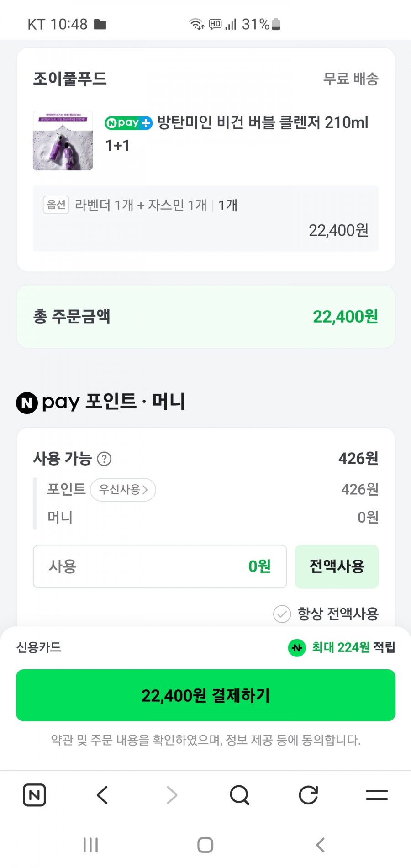
Task: Tap 22,400원 결제하기 pay button
Action: 205,695
